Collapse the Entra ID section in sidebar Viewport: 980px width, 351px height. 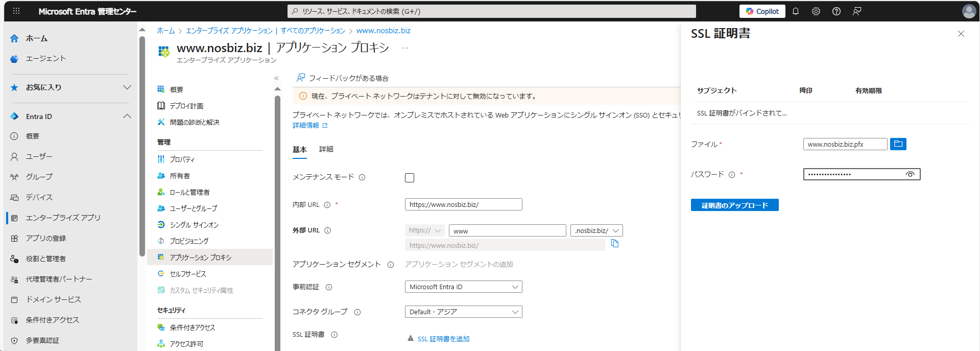coord(127,116)
